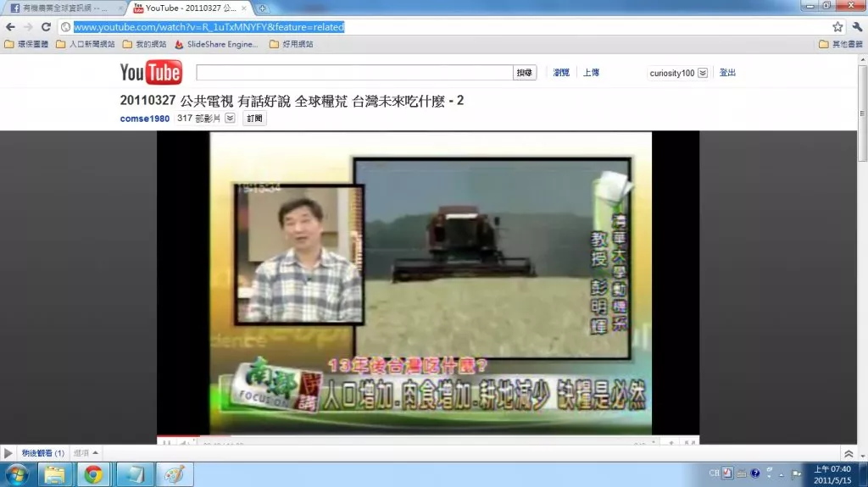The image size is (868, 487).
Task: Click the CH input language indicator
Action: tap(714, 473)
